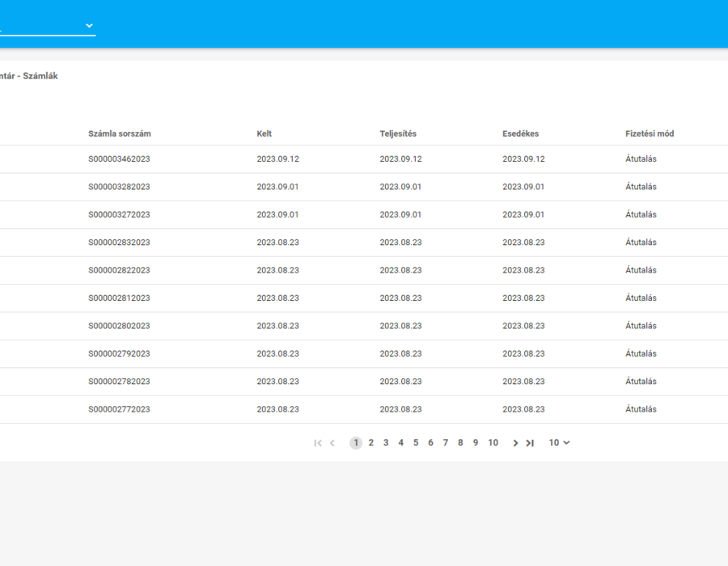Go to page 3

tap(386, 442)
